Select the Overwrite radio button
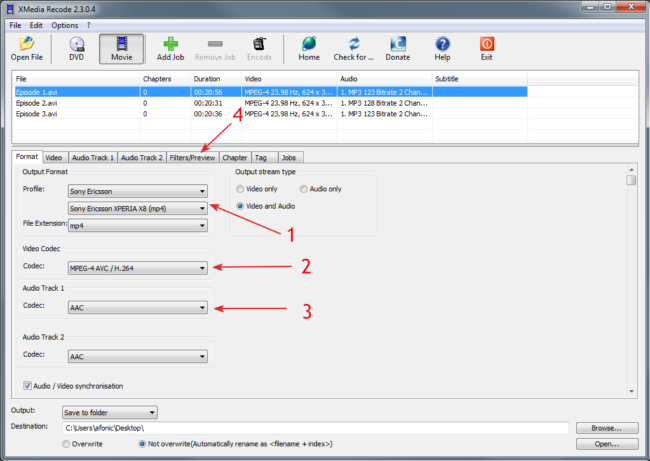The width and height of the screenshot is (650, 461). [x=66, y=444]
